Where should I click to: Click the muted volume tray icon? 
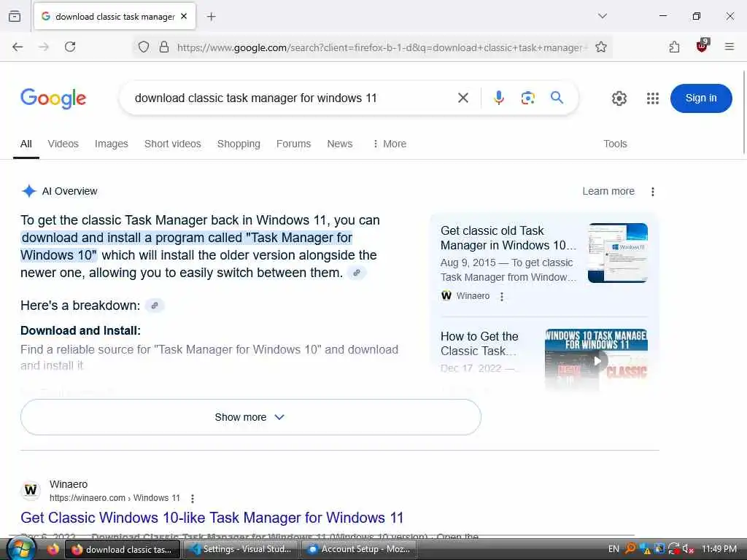point(688,549)
